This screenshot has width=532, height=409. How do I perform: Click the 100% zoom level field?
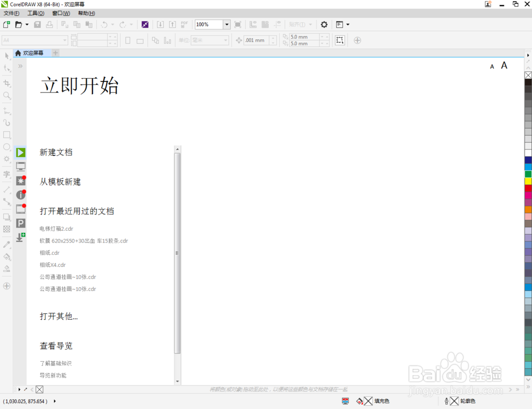(209, 24)
